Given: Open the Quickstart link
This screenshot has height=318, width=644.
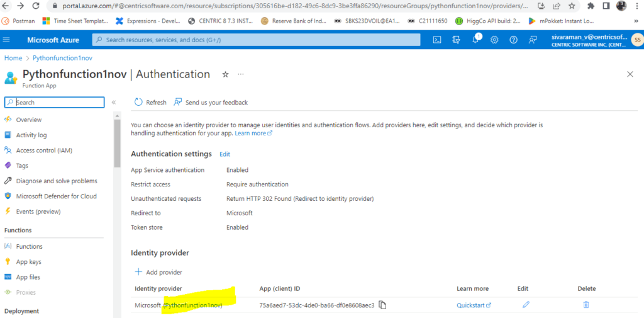Looking at the screenshot, I should [x=474, y=305].
